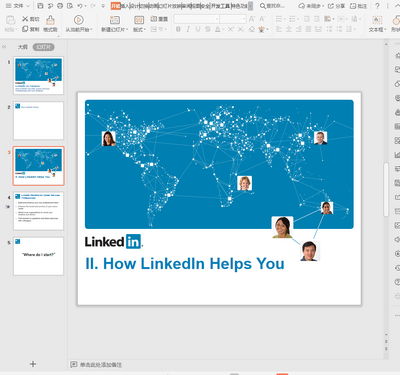Viewport: 400px width, 375px height.
Task: Select slide 4 thumbnail with bullet list
Action: point(38,211)
